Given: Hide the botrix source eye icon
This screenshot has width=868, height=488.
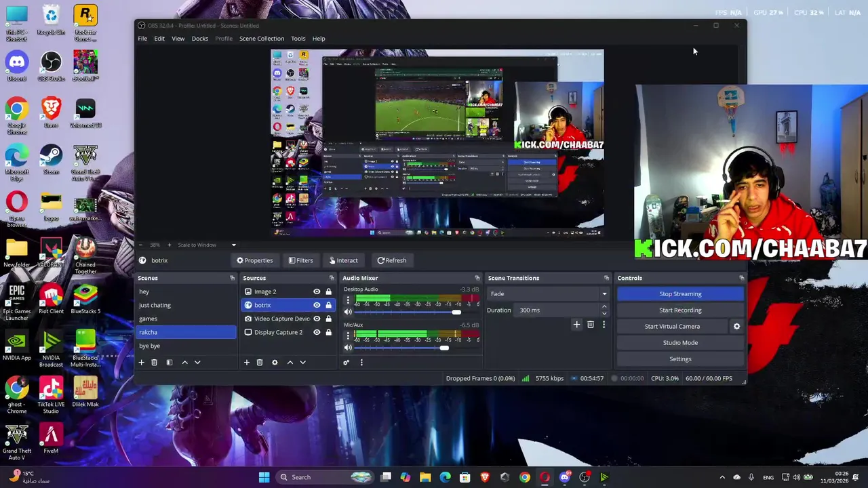Looking at the screenshot, I should click(x=317, y=305).
